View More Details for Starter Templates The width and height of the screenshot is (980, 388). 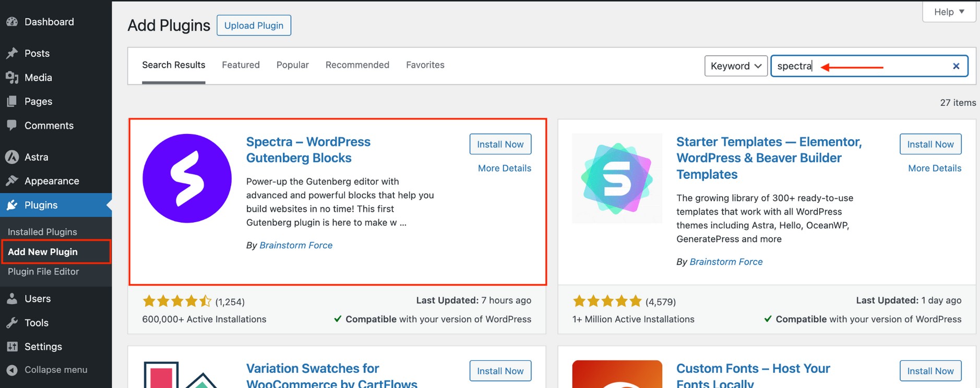[935, 168]
